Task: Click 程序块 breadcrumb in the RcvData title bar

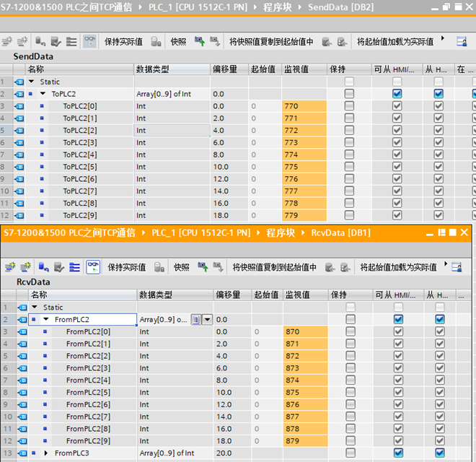Action: 281,232
